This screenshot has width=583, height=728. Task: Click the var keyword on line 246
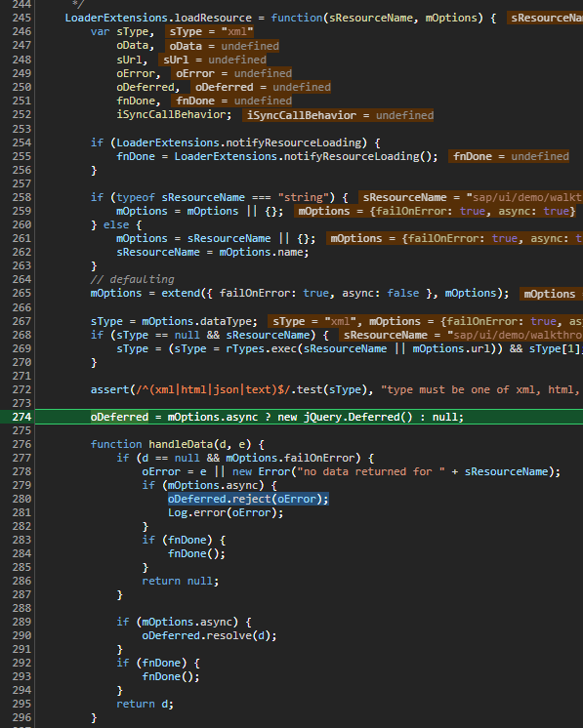[x=100, y=31]
